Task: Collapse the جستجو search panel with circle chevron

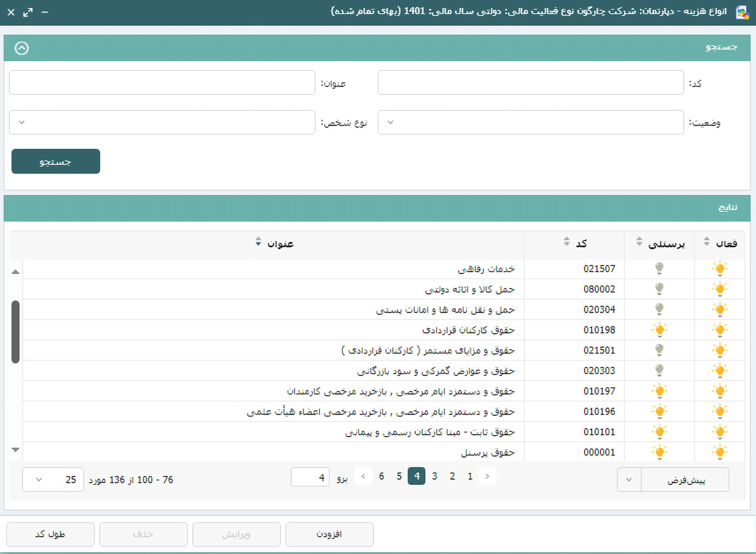Action: 22,48
